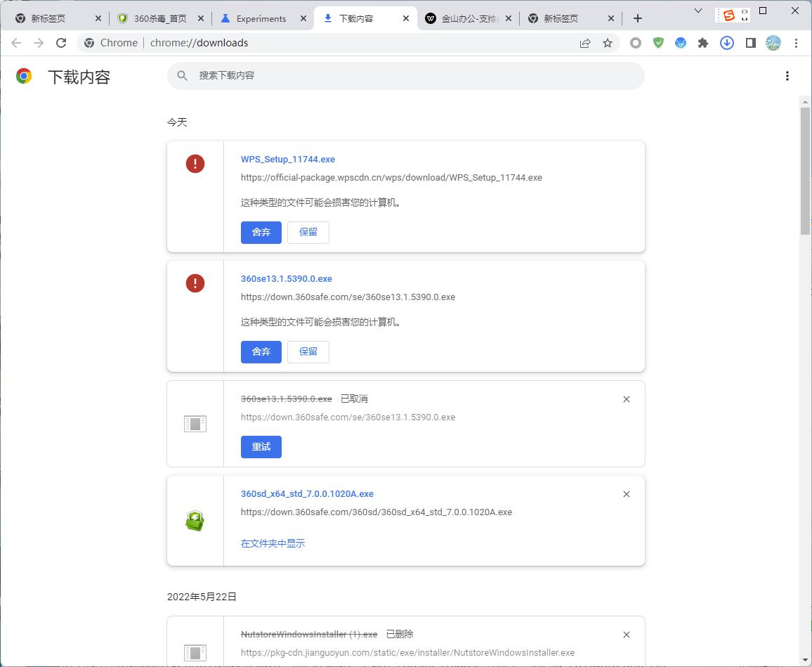Open the cancelled 360se13 source URL
This screenshot has width=812, height=667.
348,417
